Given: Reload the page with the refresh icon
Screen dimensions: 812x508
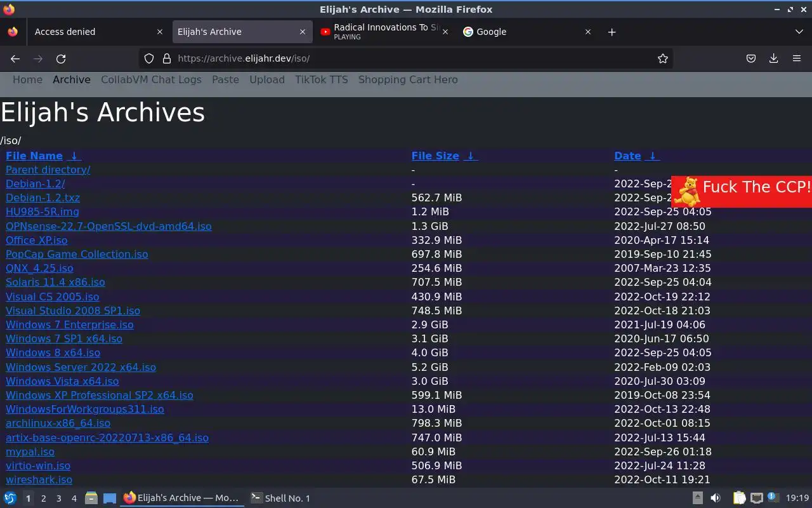Looking at the screenshot, I should tap(61, 58).
